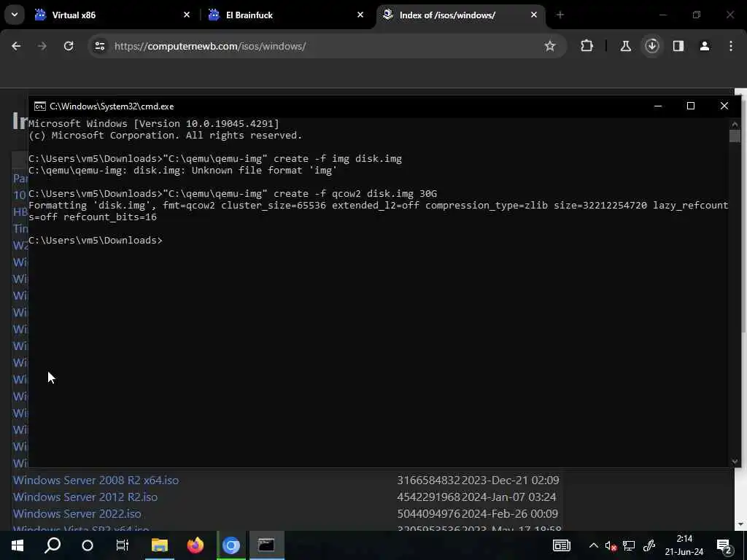Open Windows Server 2008 R2 x64.iso link
This screenshot has height=560, width=747.
[x=96, y=480]
